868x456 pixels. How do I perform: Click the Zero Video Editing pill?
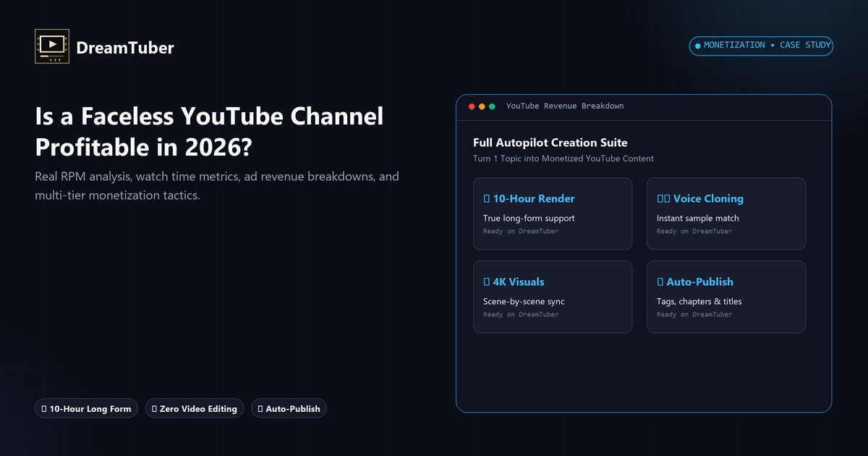coord(195,409)
